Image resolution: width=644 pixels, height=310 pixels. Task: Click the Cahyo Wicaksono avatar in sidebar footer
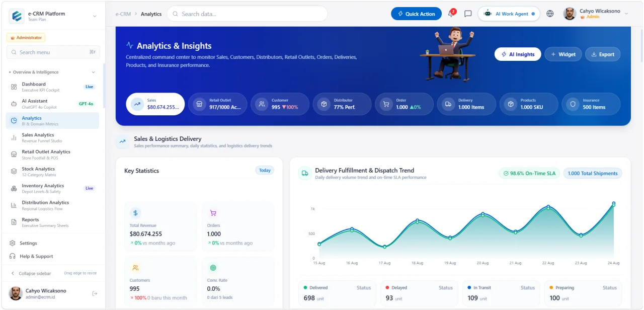click(16, 293)
